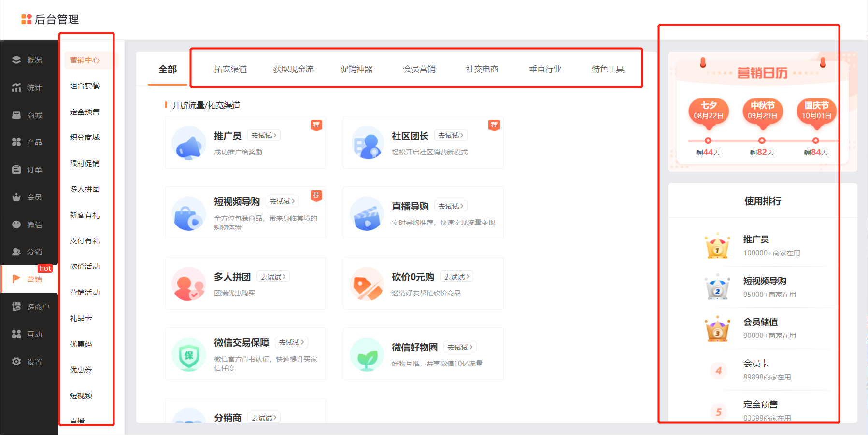Click the 推广员 megaphone icon
This screenshot has width=868, height=435.
189,143
